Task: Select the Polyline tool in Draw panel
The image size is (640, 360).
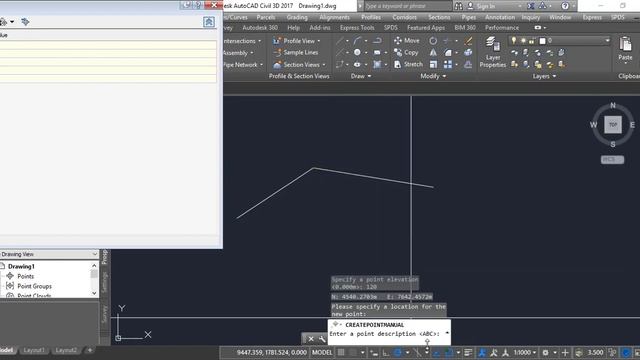Action: point(377,40)
